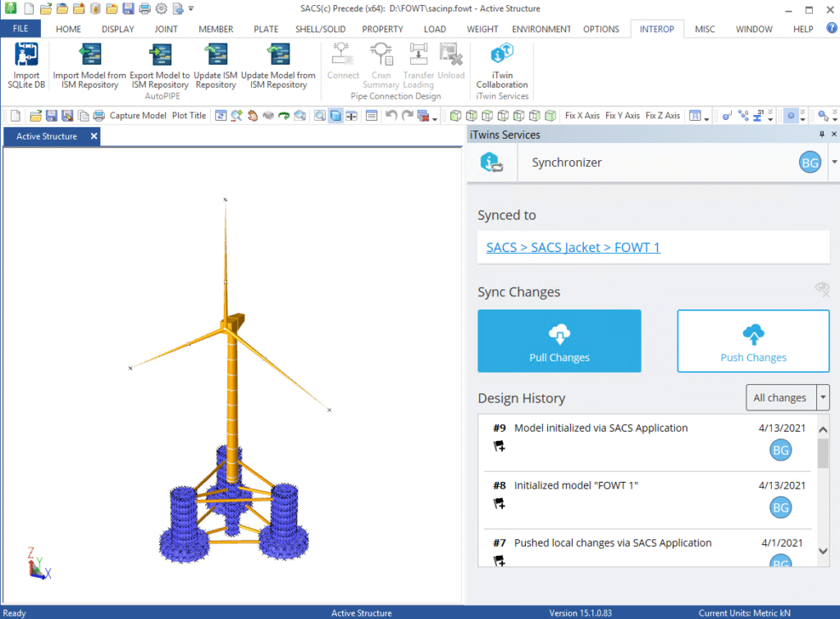The image size is (840, 619).
Task: Click the open folder icon in the second toolbar
Action: 36,116
